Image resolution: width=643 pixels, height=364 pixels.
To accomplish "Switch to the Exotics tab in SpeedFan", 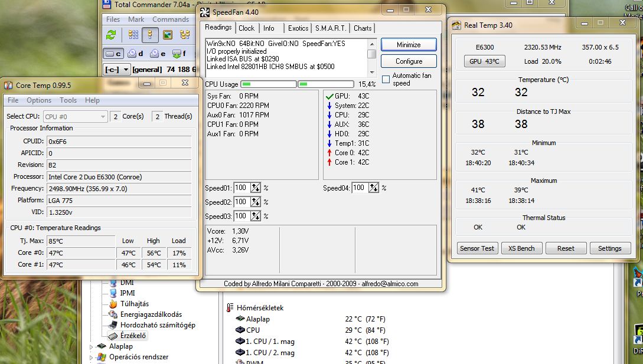I will tap(298, 28).
